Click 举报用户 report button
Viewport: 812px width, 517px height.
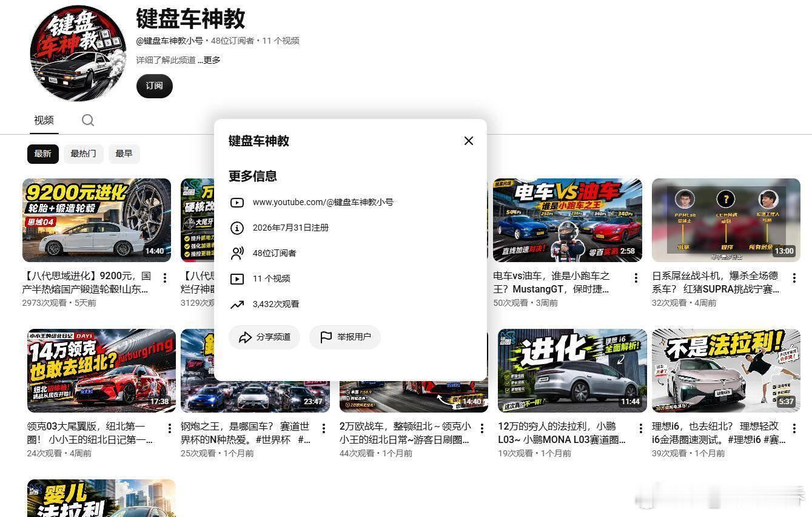point(345,337)
